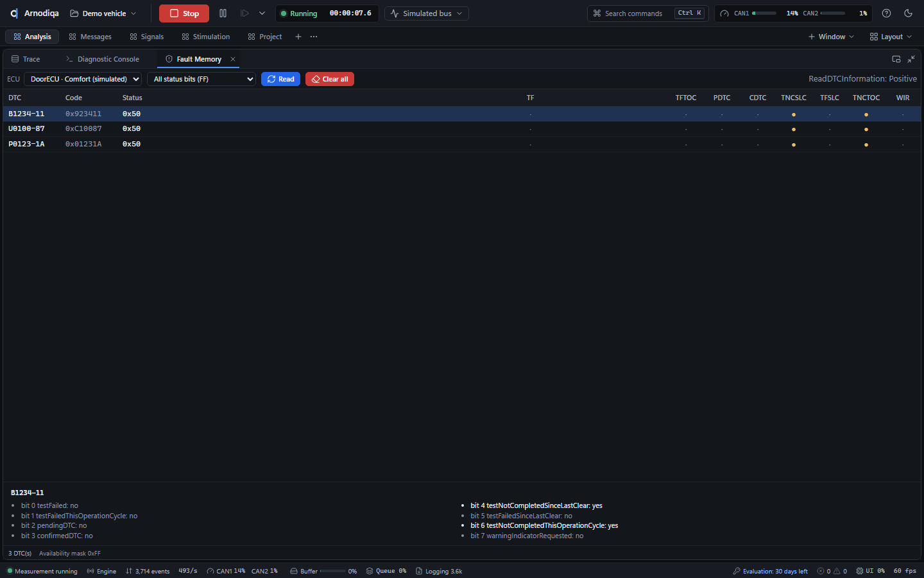Click the UI load gear indicator

tap(870, 571)
